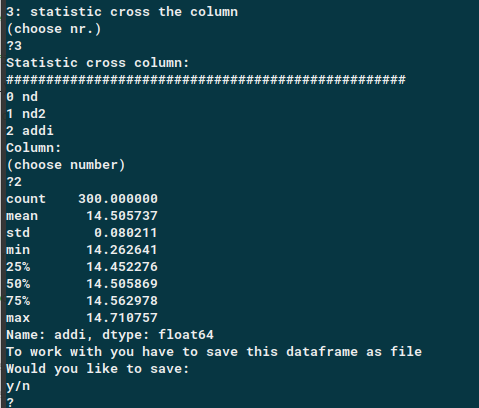Screen dimensions: 479x408
Task: Click the 50% median value 14.505869
Action: tap(122, 284)
